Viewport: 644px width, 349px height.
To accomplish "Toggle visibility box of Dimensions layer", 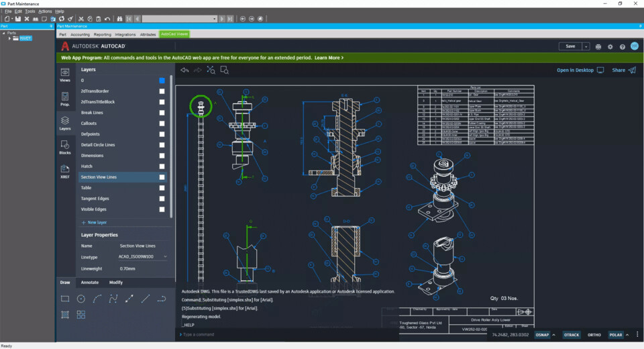I will pos(162,156).
